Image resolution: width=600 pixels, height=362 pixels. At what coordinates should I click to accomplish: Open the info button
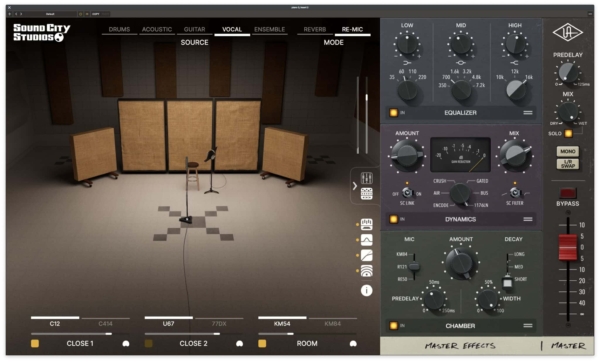tap(367, 290)
